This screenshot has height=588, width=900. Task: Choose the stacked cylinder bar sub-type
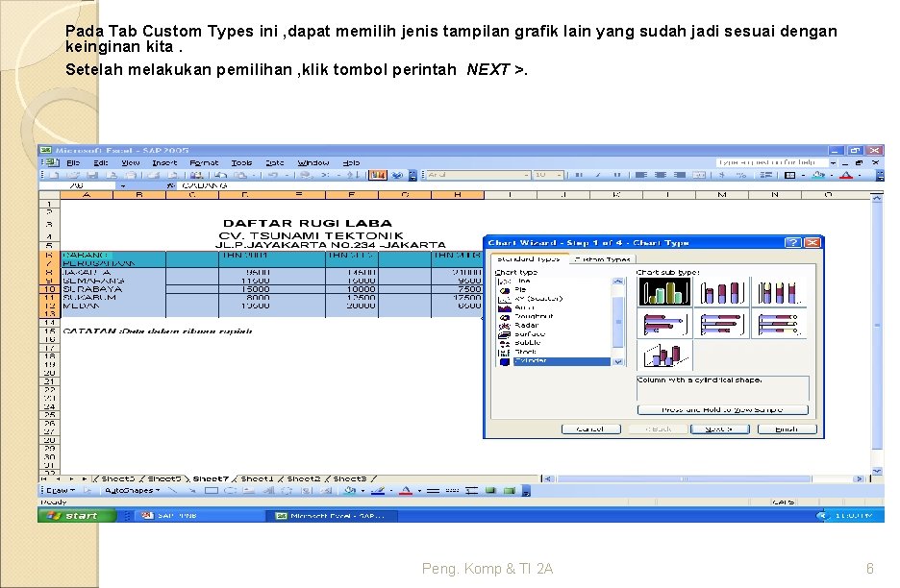click(722, 324)
